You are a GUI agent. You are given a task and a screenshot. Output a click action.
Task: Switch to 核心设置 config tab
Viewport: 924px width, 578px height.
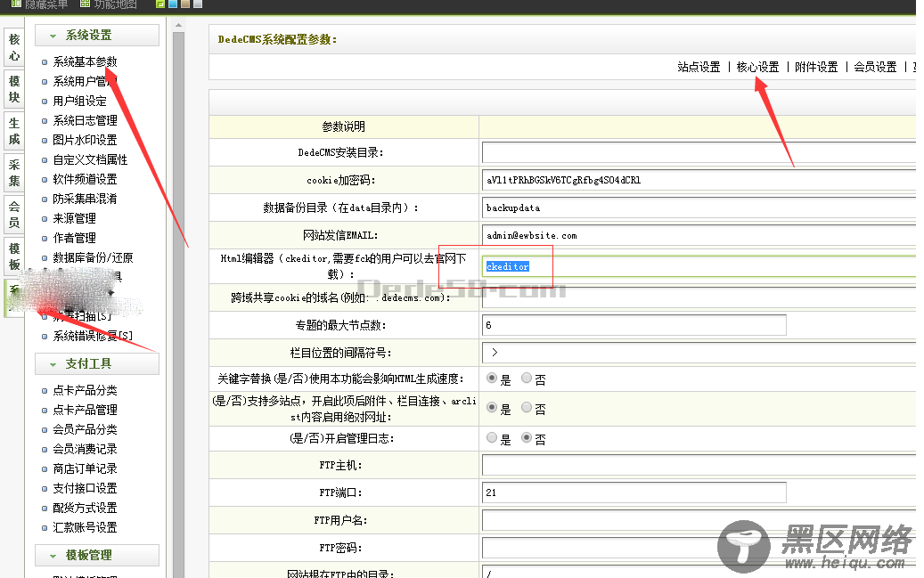click(x=757, y=67)
